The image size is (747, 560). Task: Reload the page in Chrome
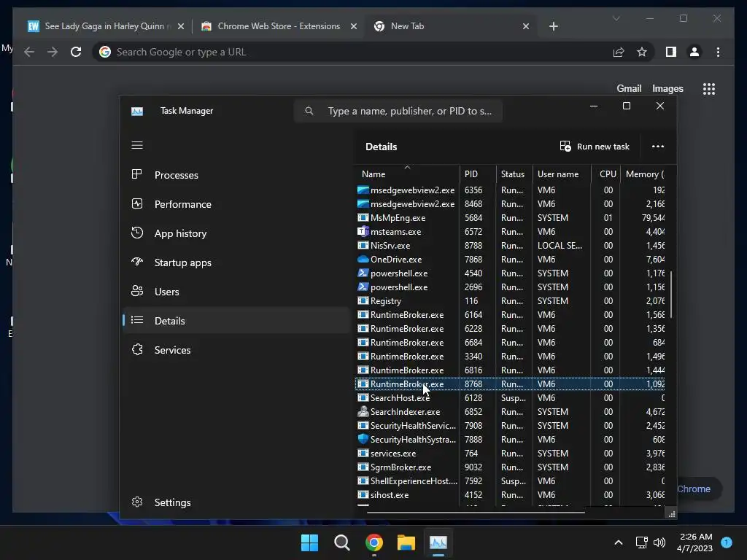coord(76,52)
